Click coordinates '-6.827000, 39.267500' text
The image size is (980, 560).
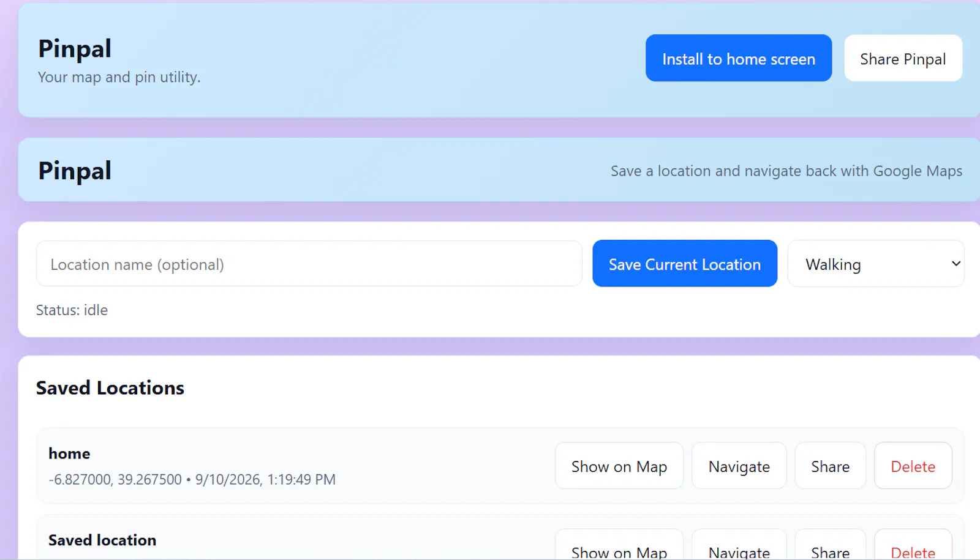[115, 479]
